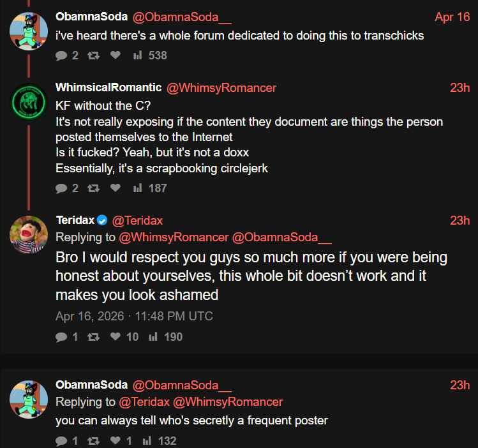The width and height of the screenshot is (478, 448).
Task: Open the Apr 16, 2026 11:48 PM timestamp
Action: 134,316
